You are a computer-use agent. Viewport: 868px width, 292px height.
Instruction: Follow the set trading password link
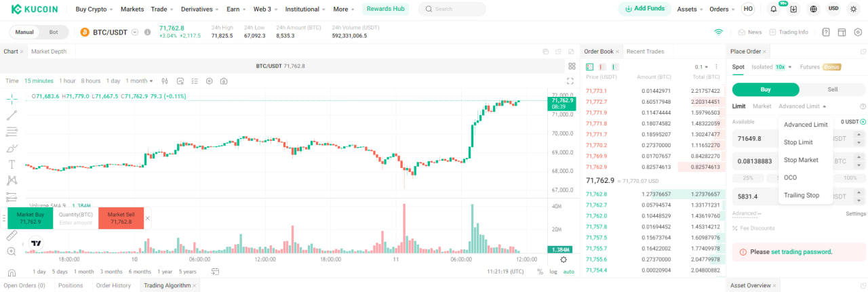point(802,251)
